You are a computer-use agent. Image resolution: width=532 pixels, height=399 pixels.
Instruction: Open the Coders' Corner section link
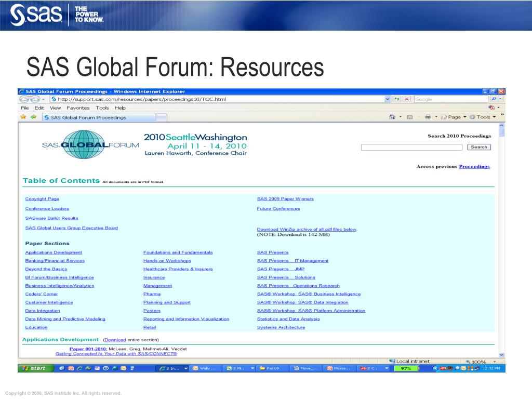click(42, 294)
